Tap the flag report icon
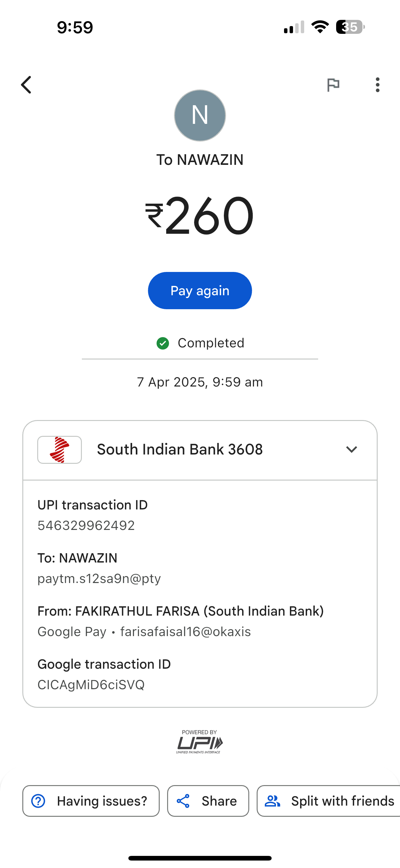This screenshot has width=400, height=868. pos(333,84)
